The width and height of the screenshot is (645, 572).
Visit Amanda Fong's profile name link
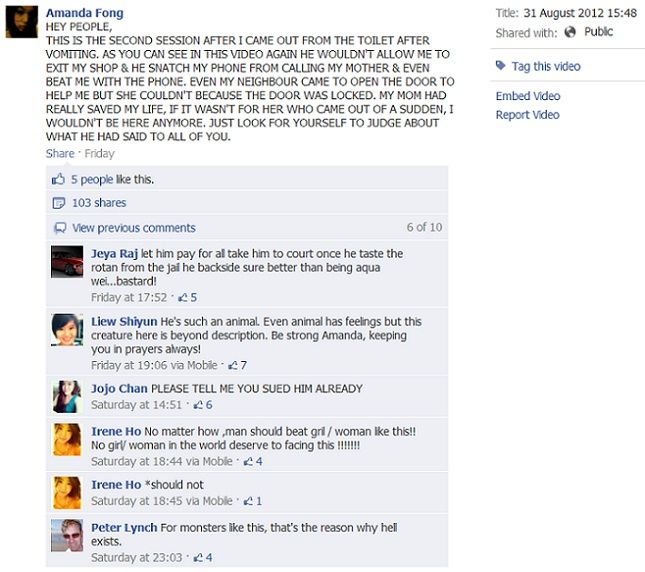84,13
